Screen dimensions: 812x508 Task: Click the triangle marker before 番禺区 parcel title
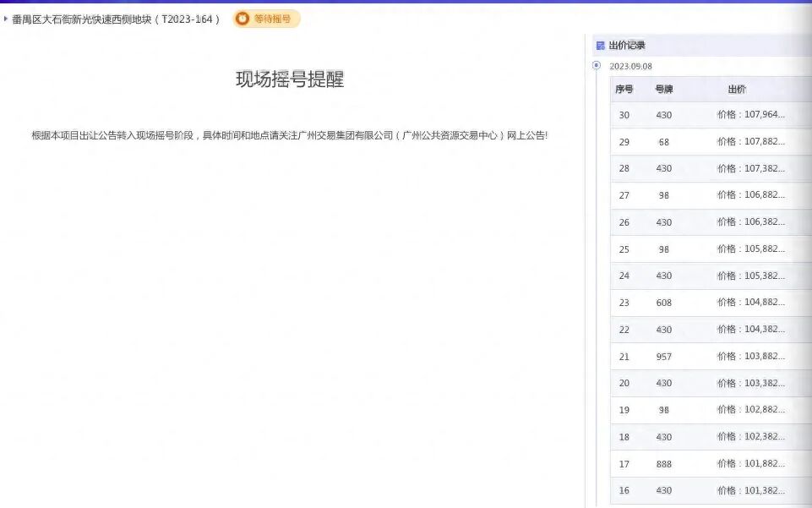click(x=7, y=18)
